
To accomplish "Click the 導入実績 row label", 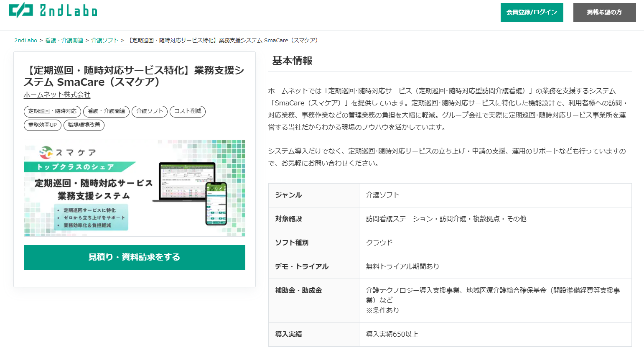I will tap(288, 335).
